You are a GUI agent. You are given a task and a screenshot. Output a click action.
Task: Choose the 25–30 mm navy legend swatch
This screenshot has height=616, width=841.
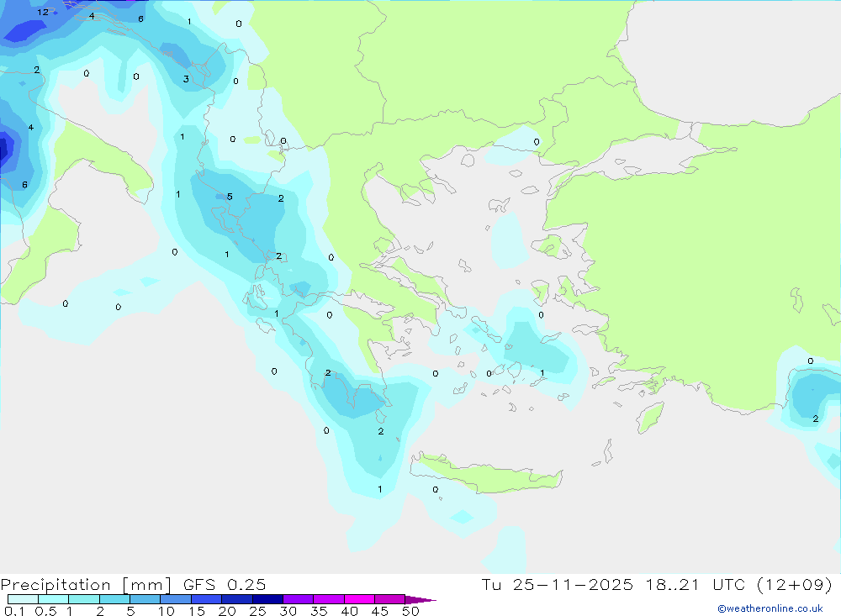pyautogui.click(x=267, y=599)
